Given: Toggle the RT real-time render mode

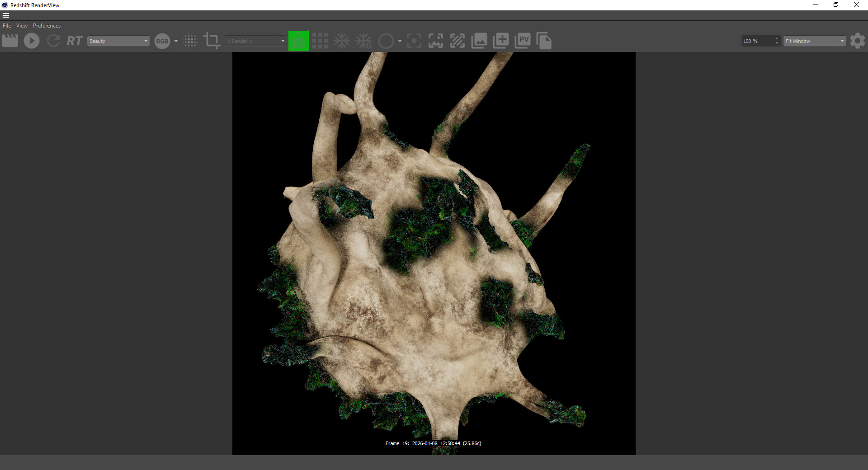Looking at the screenshot, I should (x=75, y=41).
